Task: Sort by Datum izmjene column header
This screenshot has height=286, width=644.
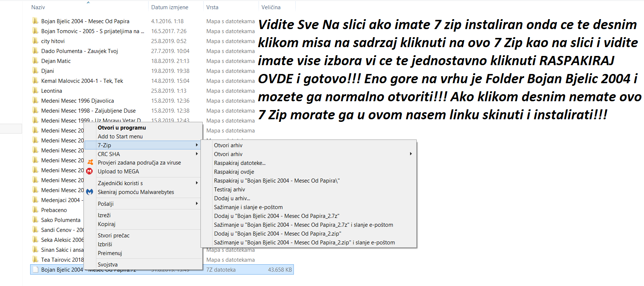Action: (170, 7)
